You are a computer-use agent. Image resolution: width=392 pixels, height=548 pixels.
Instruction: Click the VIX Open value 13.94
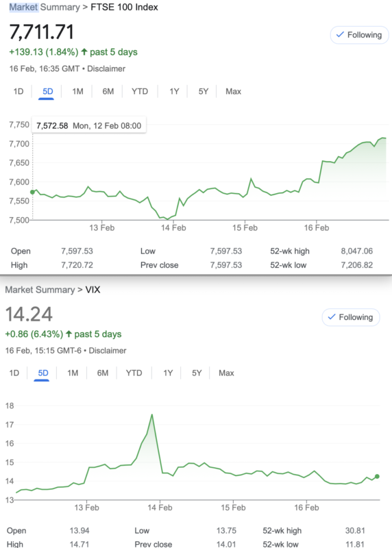click(x=79, y=530)
